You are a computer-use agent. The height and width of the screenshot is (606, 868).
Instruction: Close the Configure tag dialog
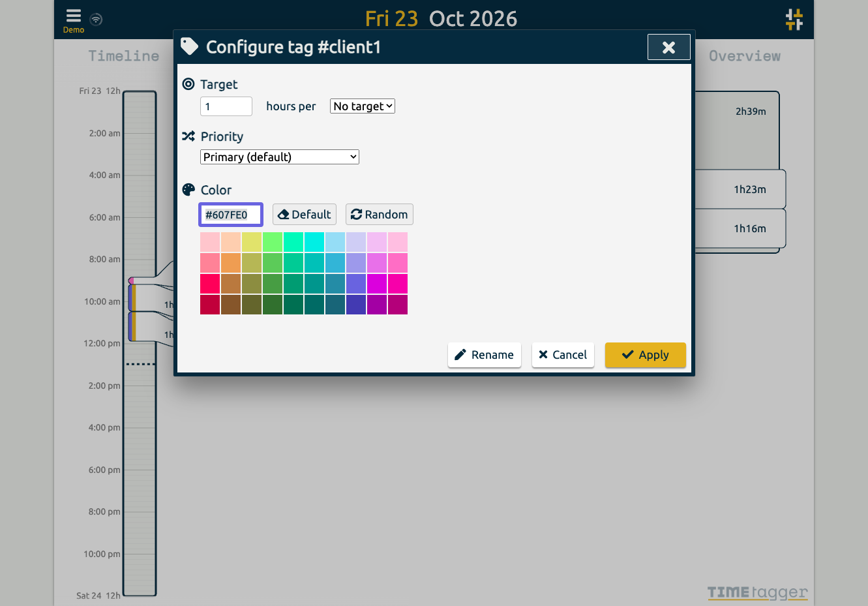[668, 47]
